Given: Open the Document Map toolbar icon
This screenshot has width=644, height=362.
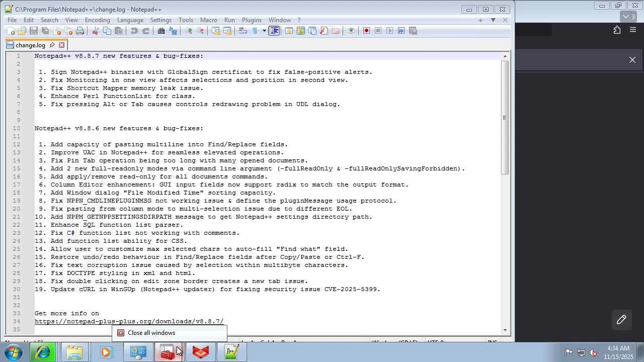Looking at the screenshot, I should coord(300,31).
